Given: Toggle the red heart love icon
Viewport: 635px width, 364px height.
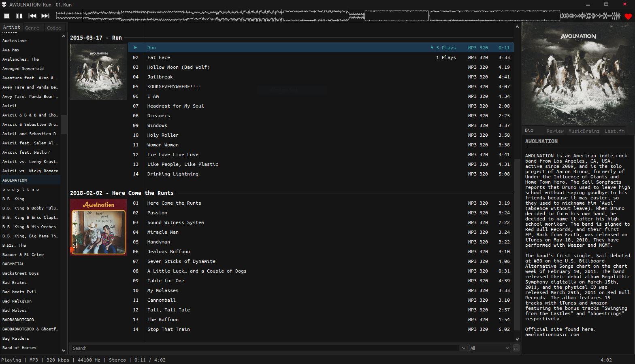Looking at the screenshot, I should point(628,17).
